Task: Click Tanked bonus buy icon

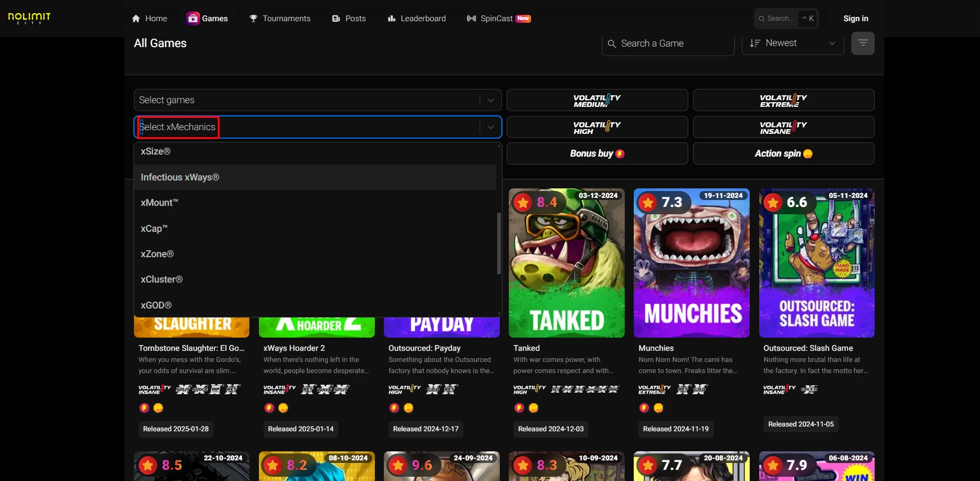Action: click(519, 408)
